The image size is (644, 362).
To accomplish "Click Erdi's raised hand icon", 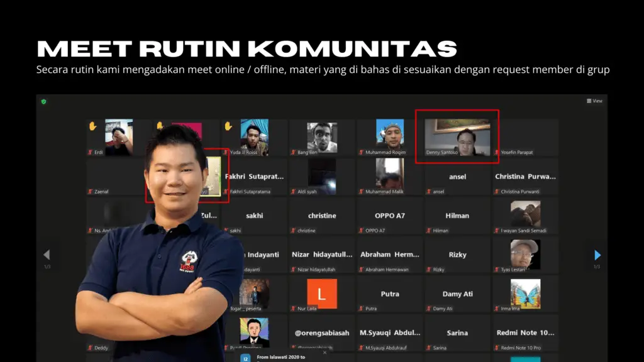I will [x=92, y=126].
